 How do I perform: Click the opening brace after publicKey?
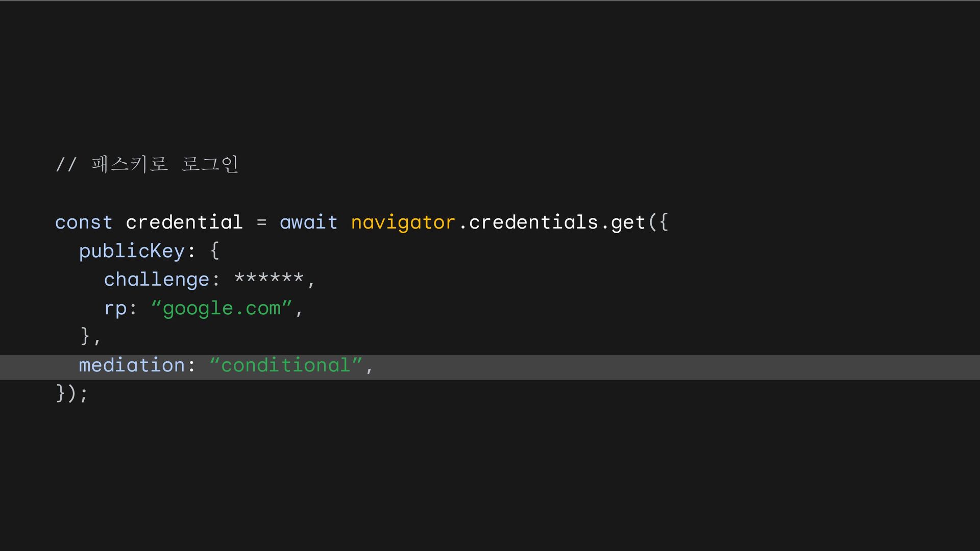pyautogui.click(x=215, y=251)
